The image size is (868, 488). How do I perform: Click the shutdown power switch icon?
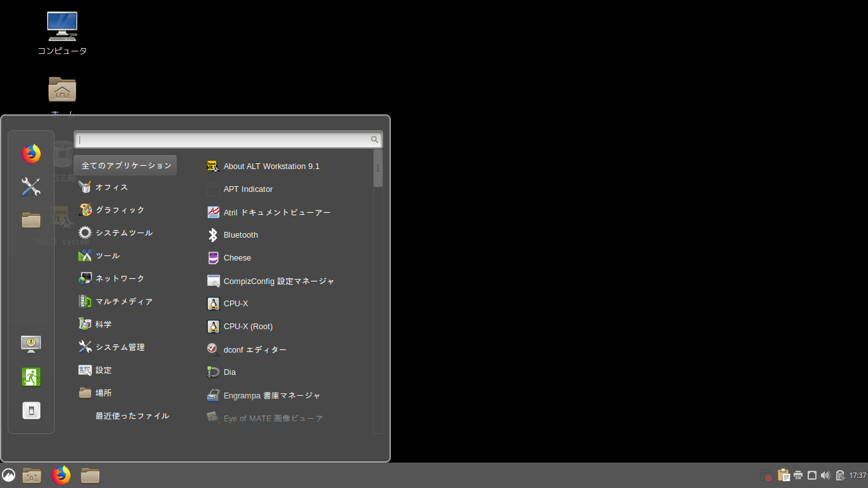31,410
